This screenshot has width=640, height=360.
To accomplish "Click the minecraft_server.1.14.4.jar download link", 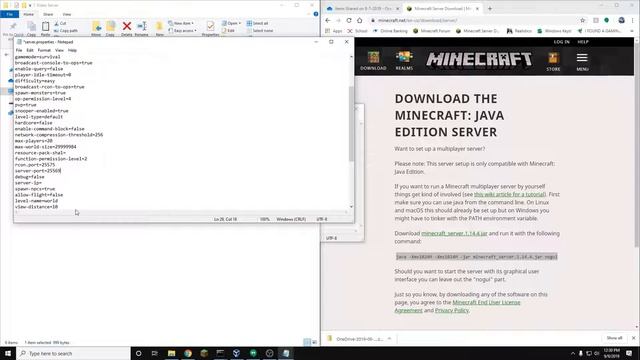I will click(x=454, y=233).
